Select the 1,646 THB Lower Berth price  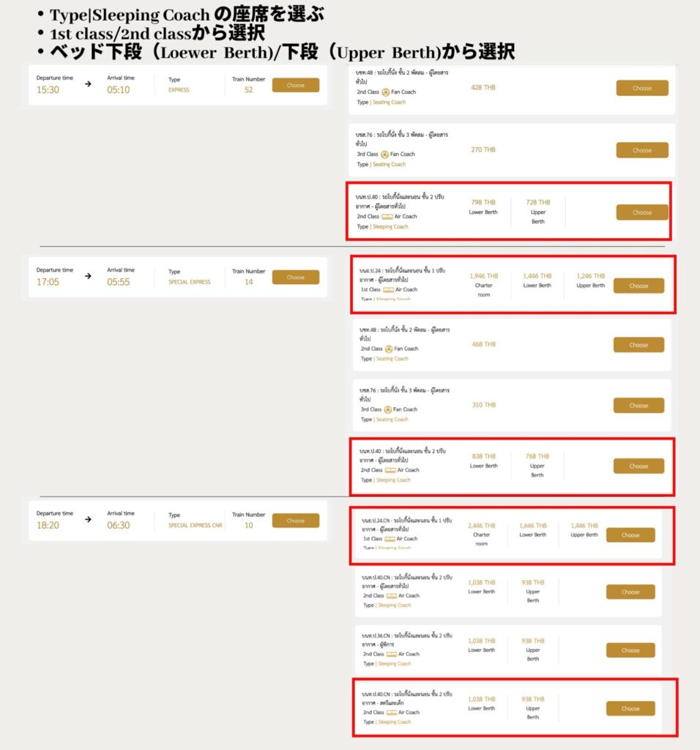[x=532, y=530]
